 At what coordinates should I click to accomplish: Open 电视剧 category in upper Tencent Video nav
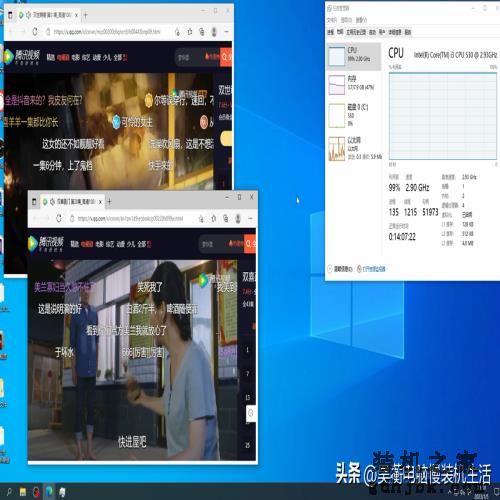tap(63, 58)
